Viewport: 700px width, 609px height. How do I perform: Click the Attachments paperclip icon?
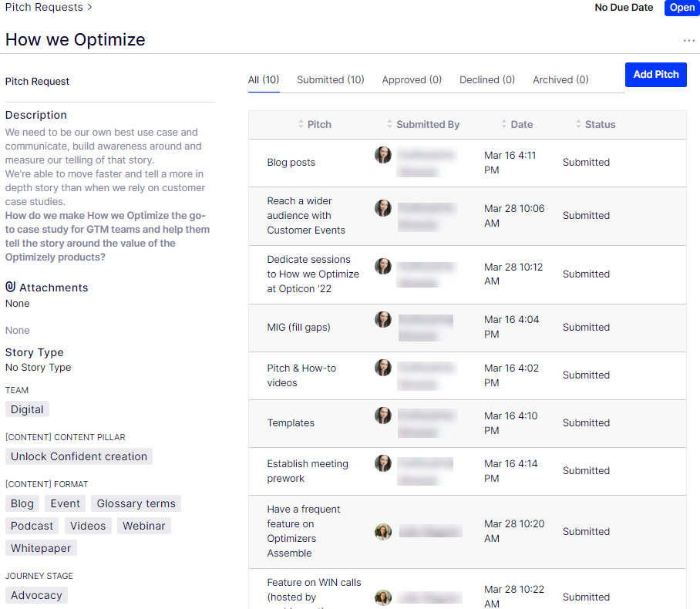pos(10,287)
